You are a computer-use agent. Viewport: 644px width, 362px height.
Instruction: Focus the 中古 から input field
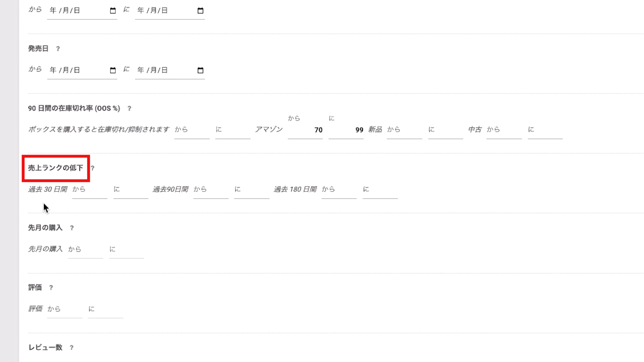pyautogui.click(x=504, y=130)
